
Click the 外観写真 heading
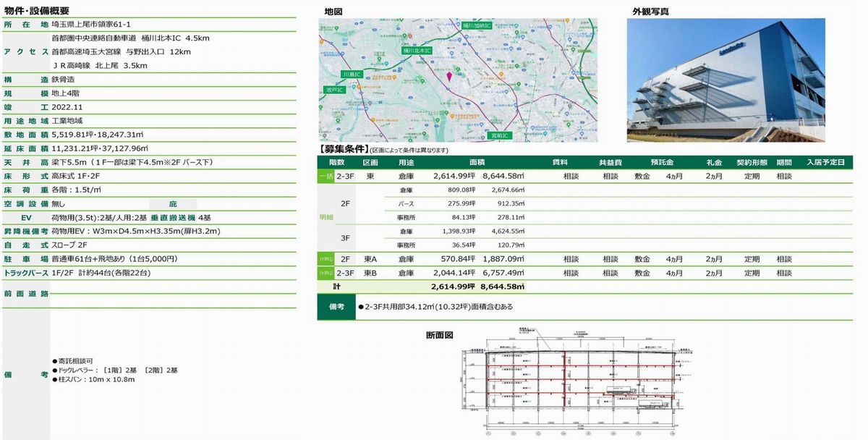point(650,12)
